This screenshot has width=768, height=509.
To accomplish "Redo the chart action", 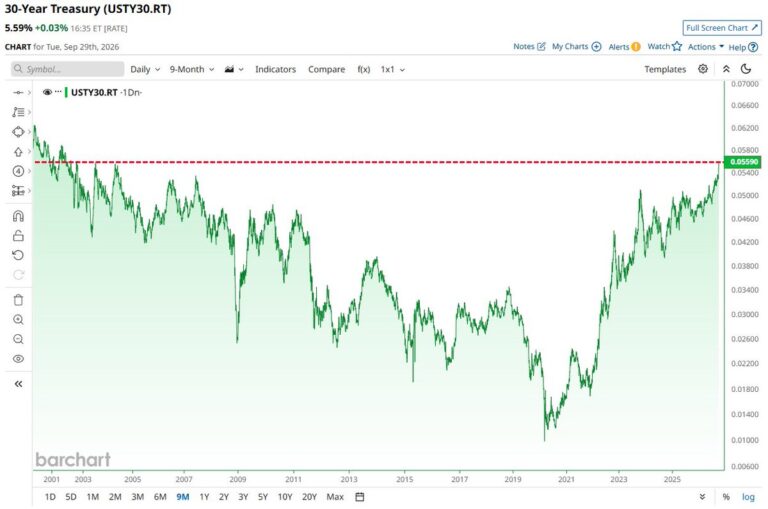I will pos(18,275).
